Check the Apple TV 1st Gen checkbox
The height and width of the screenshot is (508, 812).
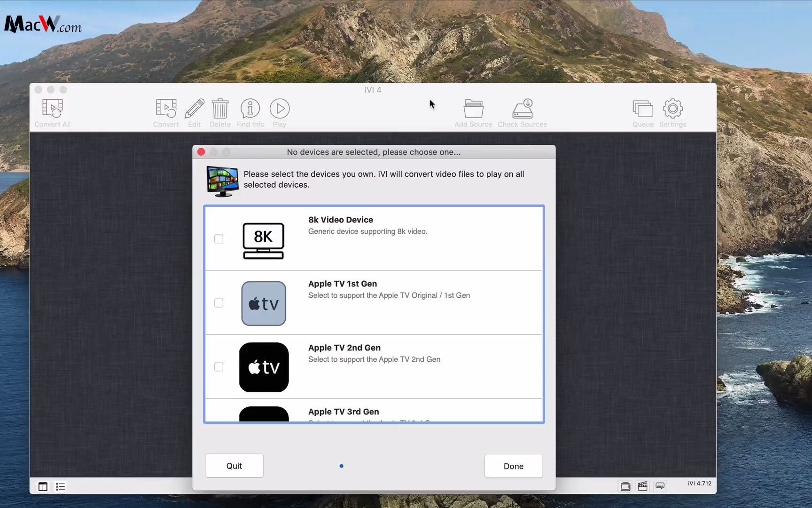(x=219, y=303)
